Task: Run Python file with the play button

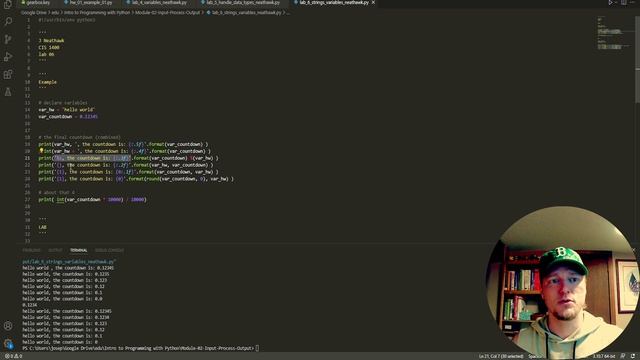Action: click(611, 2)
